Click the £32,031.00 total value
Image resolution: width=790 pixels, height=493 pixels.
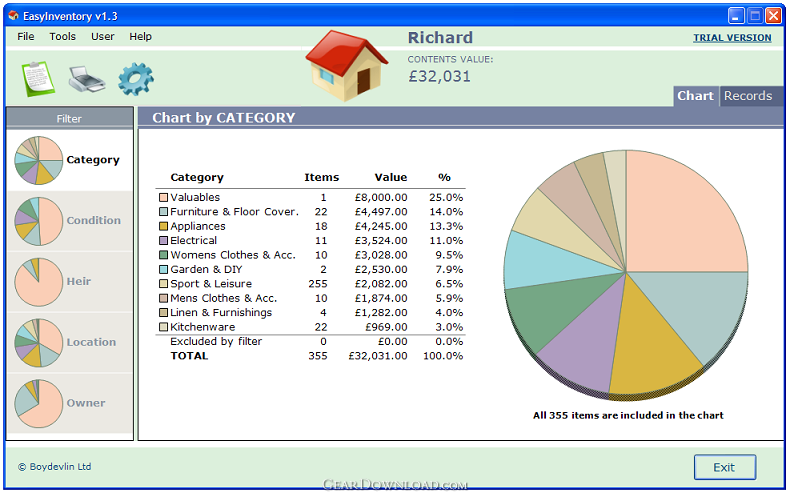click(x=378, y=356)
